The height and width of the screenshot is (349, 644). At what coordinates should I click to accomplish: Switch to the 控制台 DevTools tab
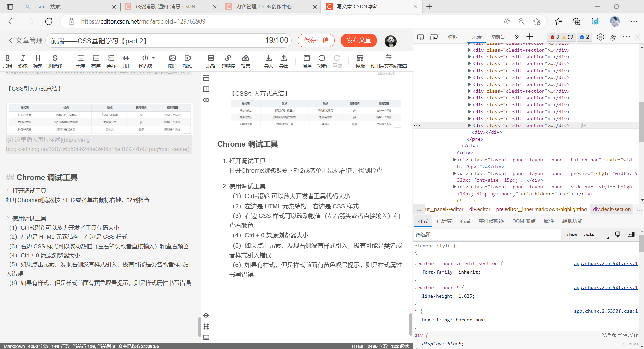pos(497,37)
